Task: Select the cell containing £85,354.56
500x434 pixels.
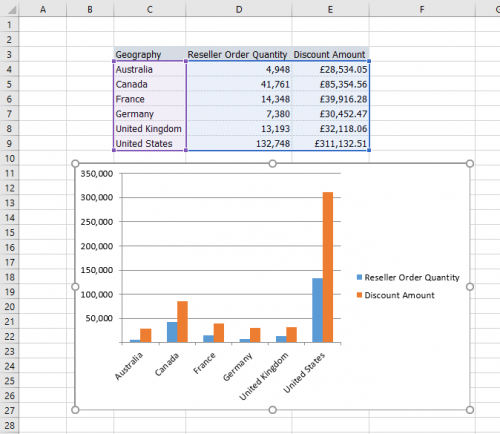Action: click(x=330, y=84)
